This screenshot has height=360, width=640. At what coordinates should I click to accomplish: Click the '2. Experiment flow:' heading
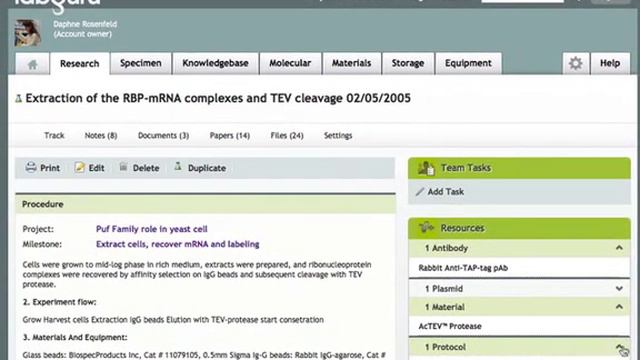pos(60,302)
